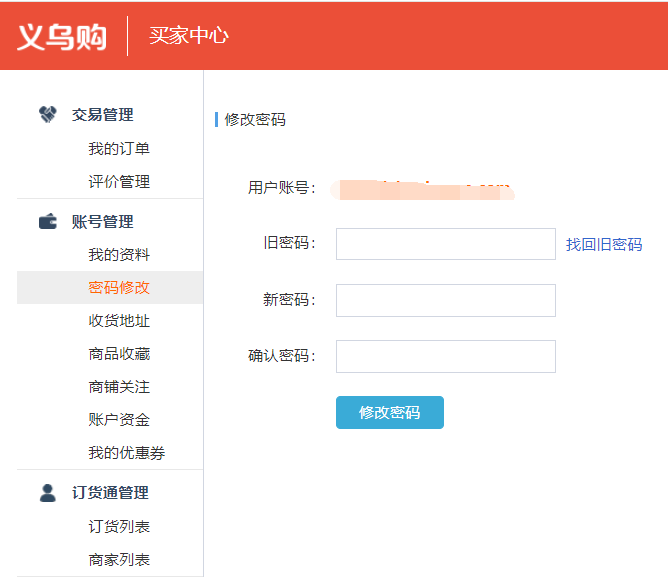
Task: Click the wallet icon beside 账号管理
Action: click(x=48, y=222)
